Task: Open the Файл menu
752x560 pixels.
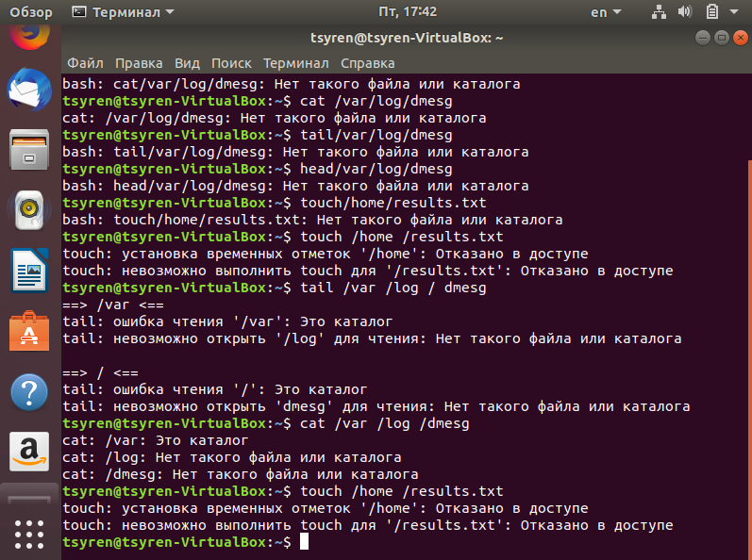Action: [85, 63]
